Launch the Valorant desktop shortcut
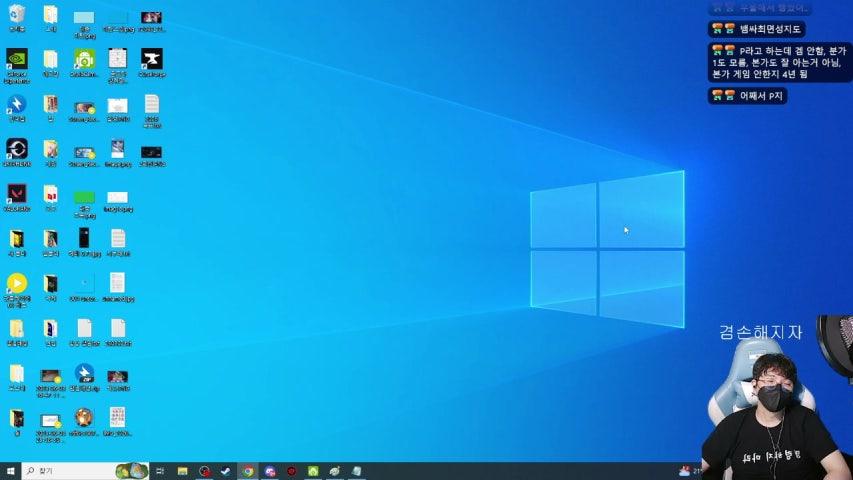This screenshot has width=853, height=480. point(17,198)
